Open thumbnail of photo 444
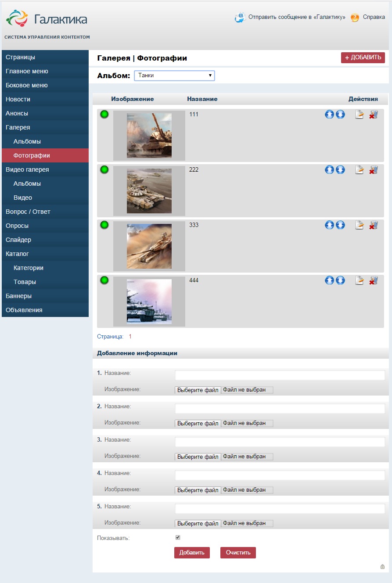This screenshot has height=583, width=392. [x=149, y=302]
